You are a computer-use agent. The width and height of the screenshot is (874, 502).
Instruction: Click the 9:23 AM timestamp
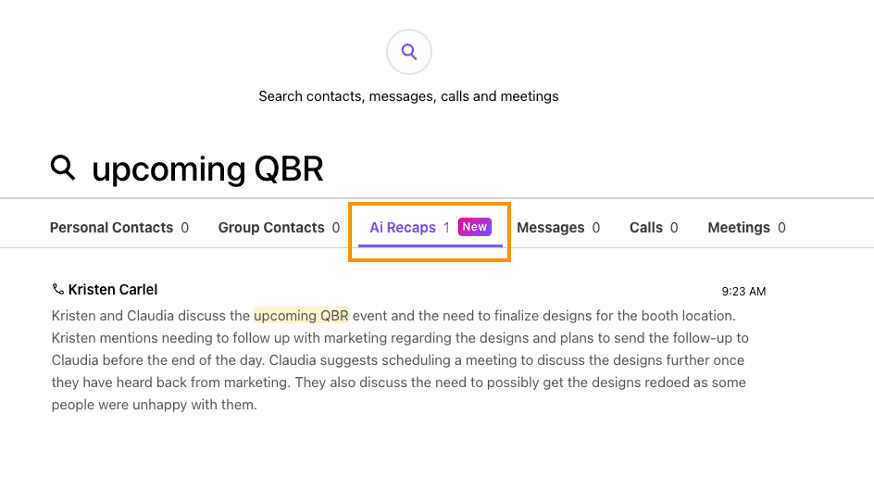click(x=744, y=291)
